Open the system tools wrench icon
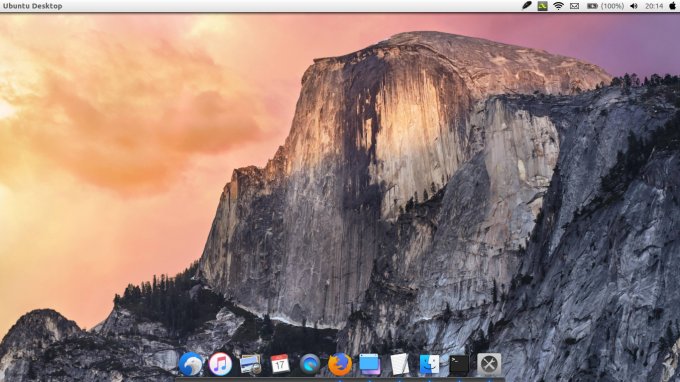Viewport: 680px width, 382px height. [489, 364]
